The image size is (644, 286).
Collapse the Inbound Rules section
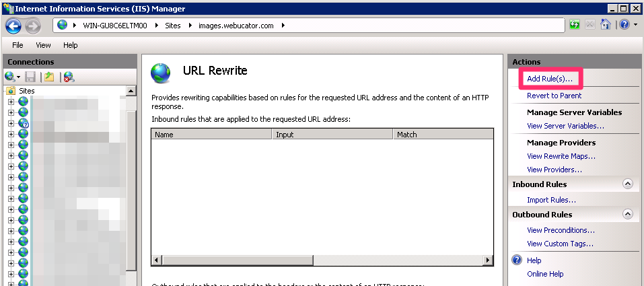click(x=628, y=184)
